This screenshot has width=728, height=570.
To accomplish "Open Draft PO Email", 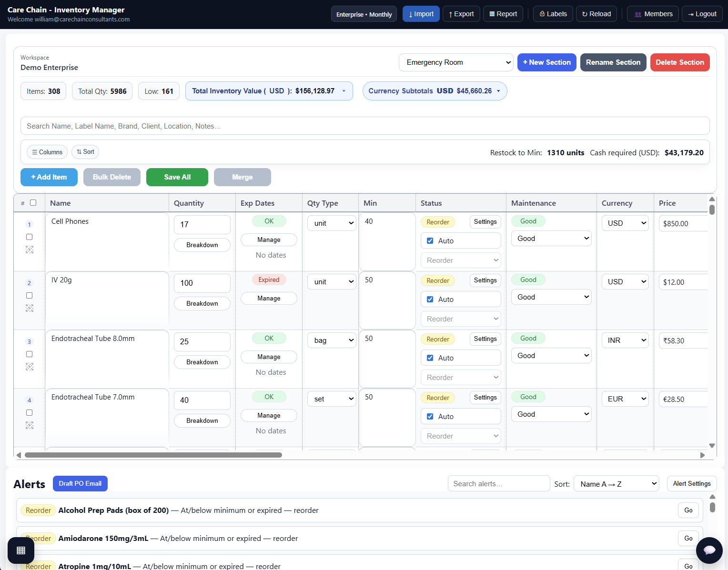I will click(x=80, y=483).
